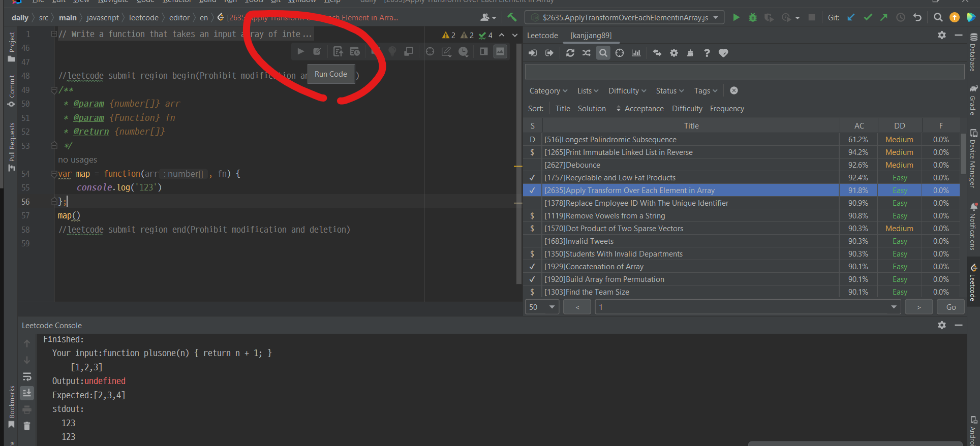
Task: Click the Leetcode panel position crosshair icon
Action: pyautogui.click(x=620, y=53)
